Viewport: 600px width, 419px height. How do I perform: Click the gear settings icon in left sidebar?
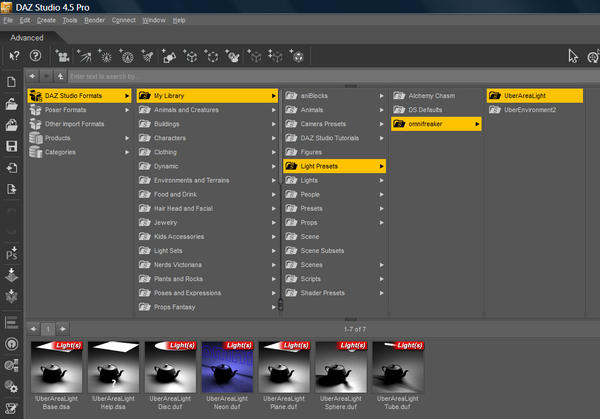coord(11,386)
